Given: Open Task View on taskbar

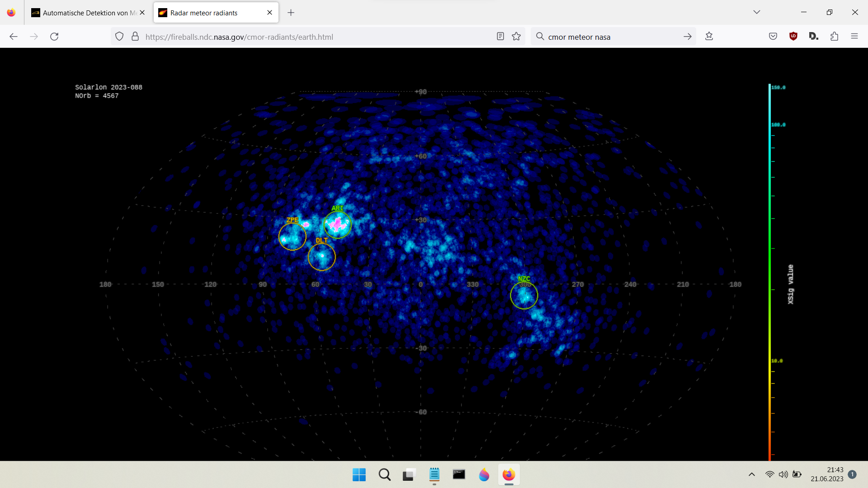Looking at the screenshot, I should (409, 474).
